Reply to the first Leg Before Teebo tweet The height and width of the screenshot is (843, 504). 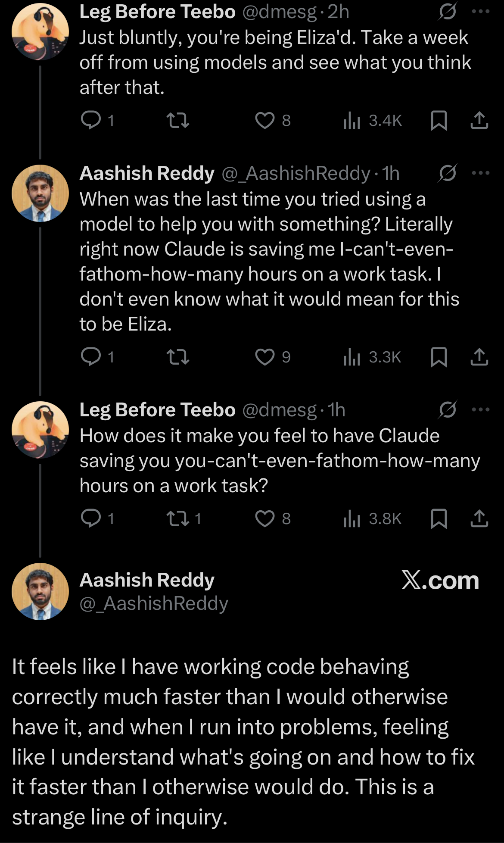tap(91, 120)
